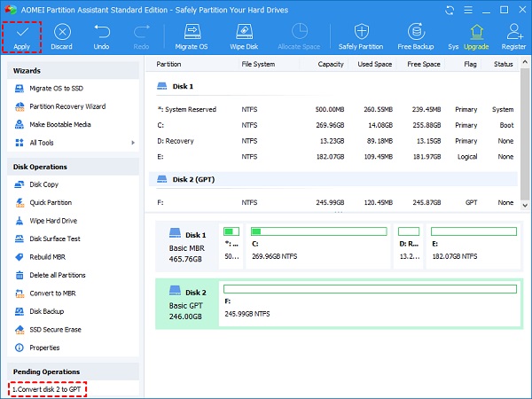Select the Disk 1 heading row in list

(333, 87)
